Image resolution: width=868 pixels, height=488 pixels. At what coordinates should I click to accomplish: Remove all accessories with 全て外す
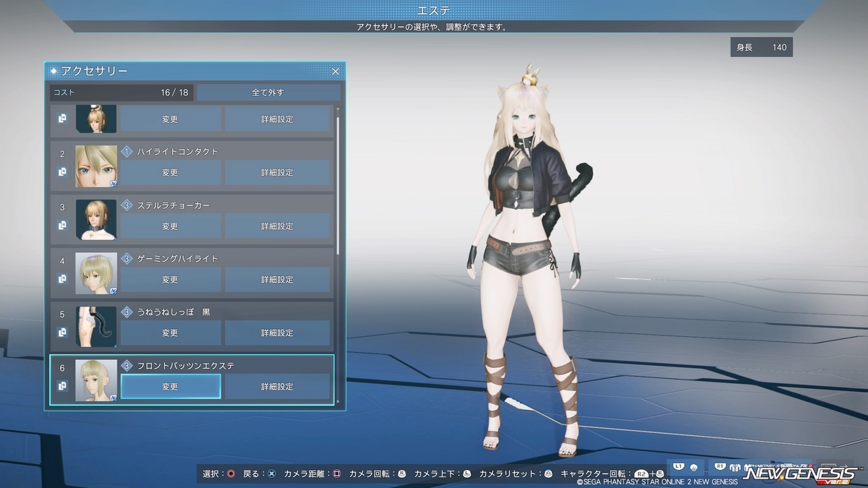[268, 93]
